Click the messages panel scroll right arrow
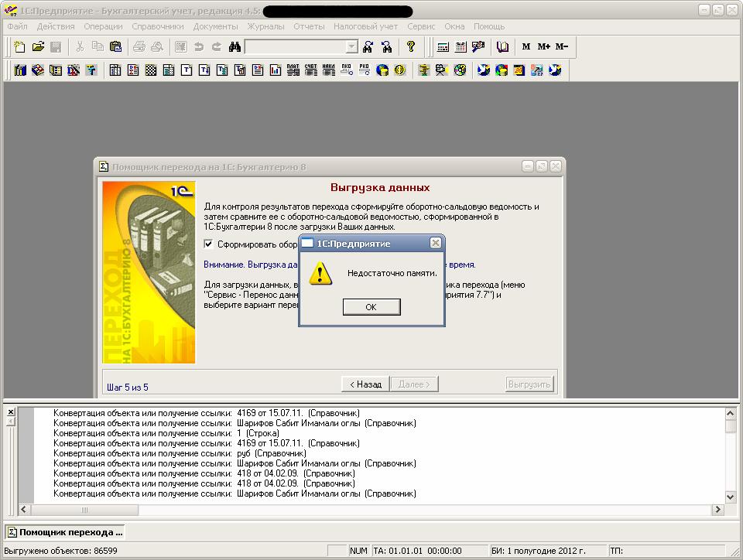 [717, 510]
